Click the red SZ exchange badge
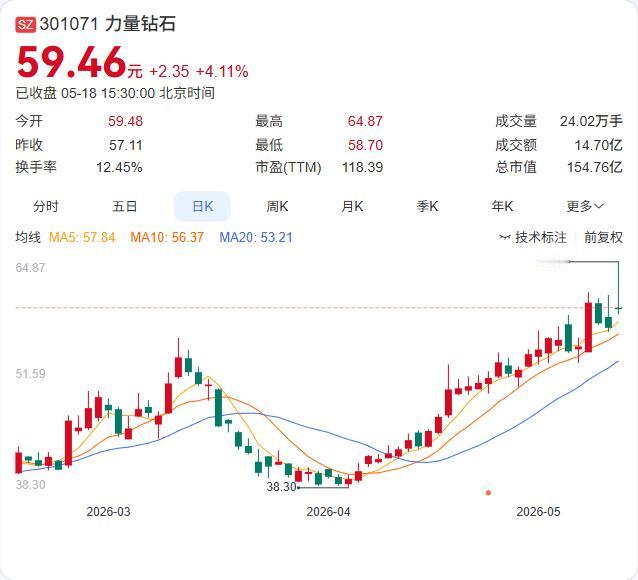Viewport: 638px width, 580px height. tap(26, 24)
